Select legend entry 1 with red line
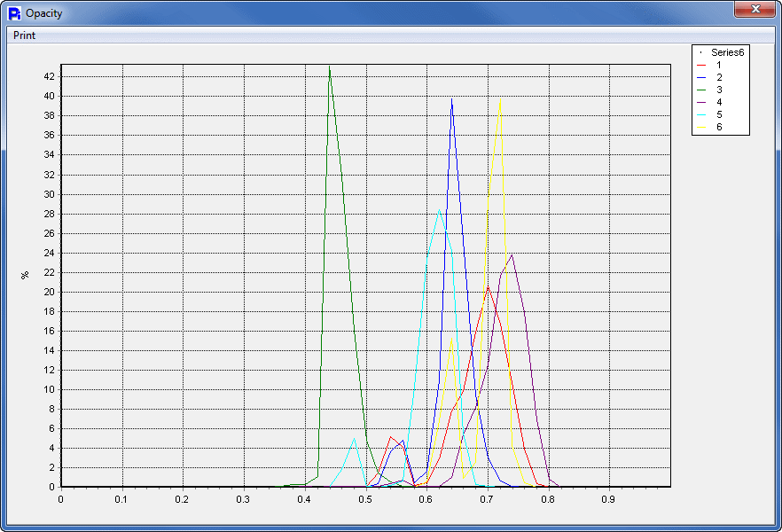782x532 pixels. [709, 65]
